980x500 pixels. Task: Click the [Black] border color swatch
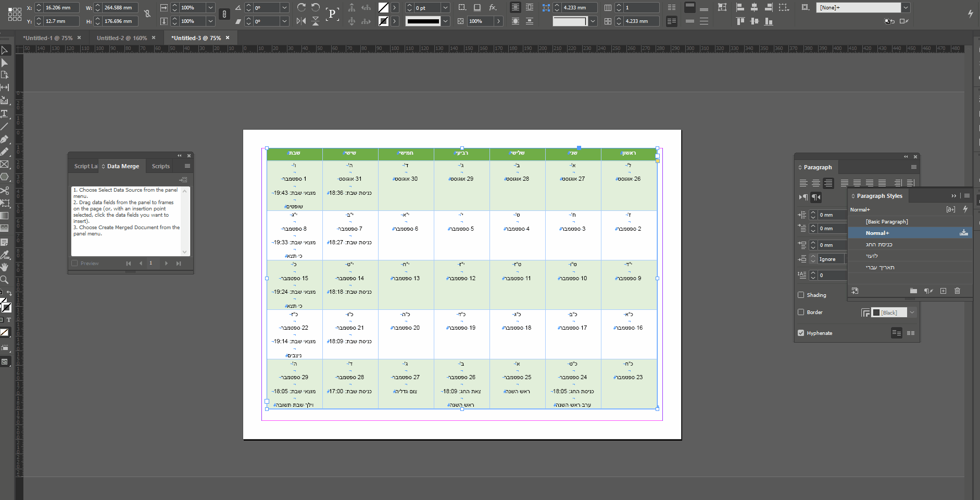pos(876,312)
